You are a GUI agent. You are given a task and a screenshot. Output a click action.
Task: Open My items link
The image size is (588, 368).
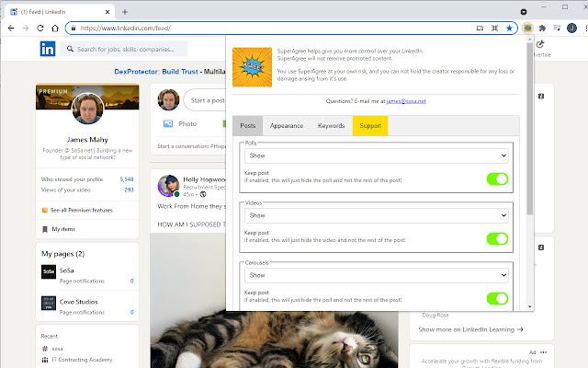63,229
